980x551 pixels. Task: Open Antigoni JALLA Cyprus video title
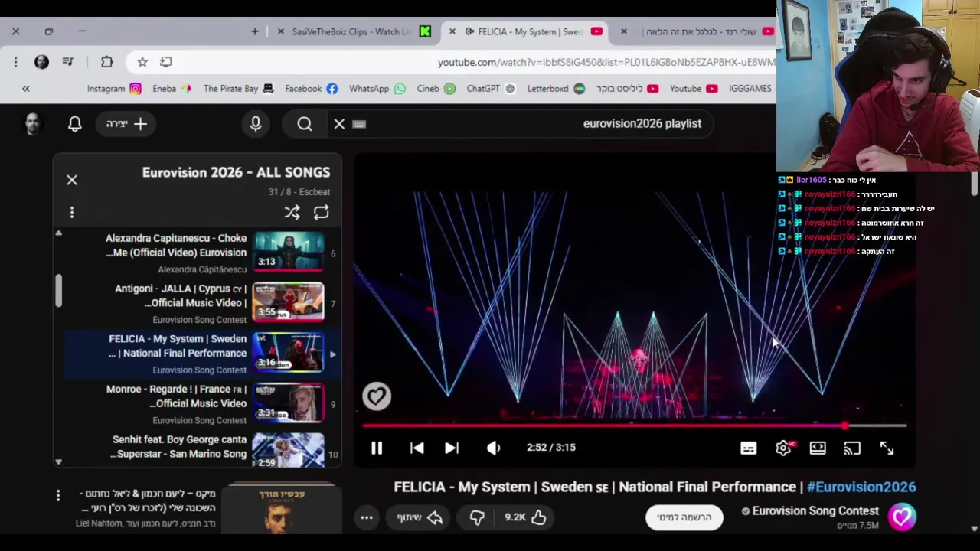(181, 295)
